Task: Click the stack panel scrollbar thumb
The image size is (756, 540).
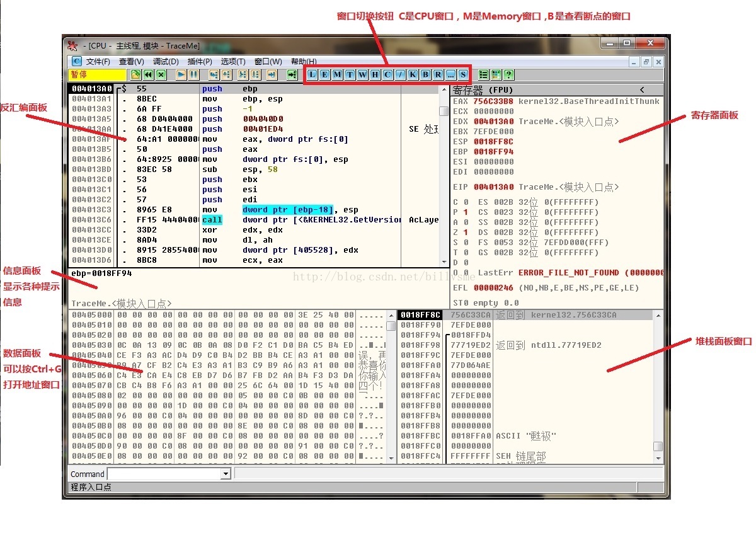Action: [x=658, y=446]
